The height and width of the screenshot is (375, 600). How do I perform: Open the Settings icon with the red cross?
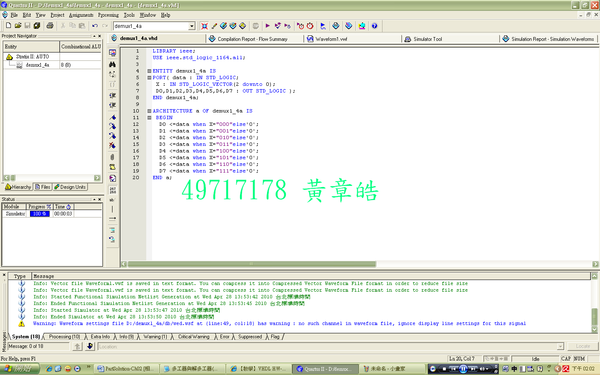click(205, 26)
